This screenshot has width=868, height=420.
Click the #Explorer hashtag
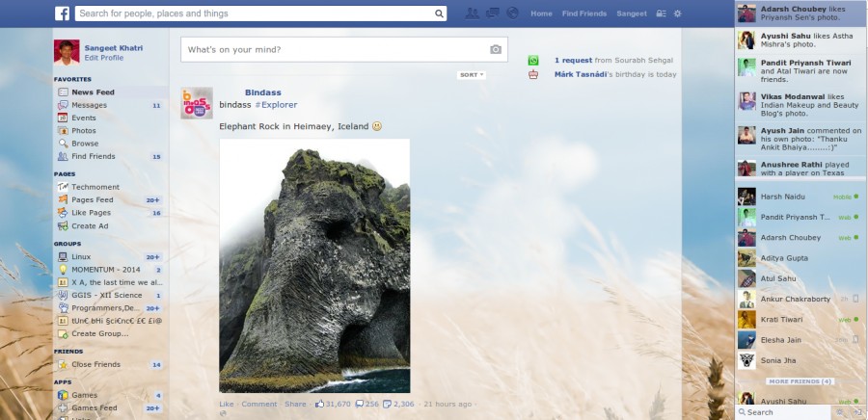click(276, 104)
